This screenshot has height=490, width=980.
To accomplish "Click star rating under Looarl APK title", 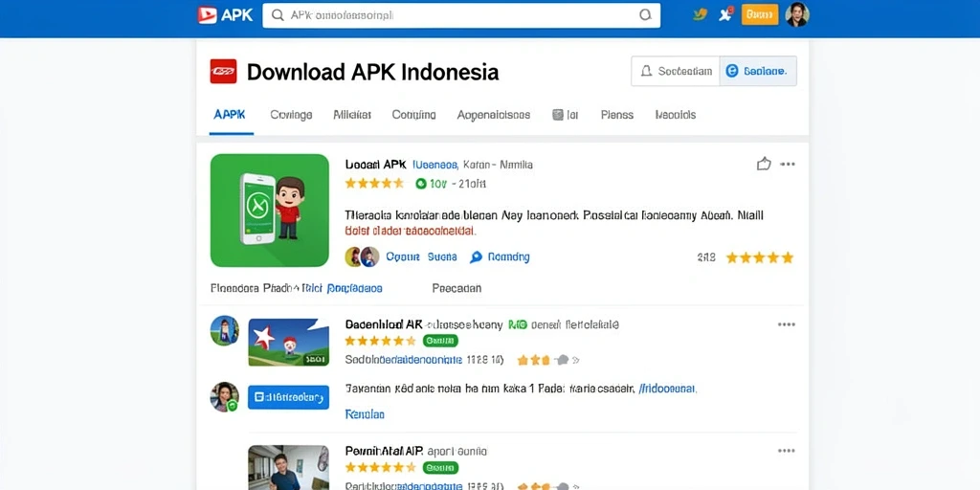I will click(x=375, y=184).
